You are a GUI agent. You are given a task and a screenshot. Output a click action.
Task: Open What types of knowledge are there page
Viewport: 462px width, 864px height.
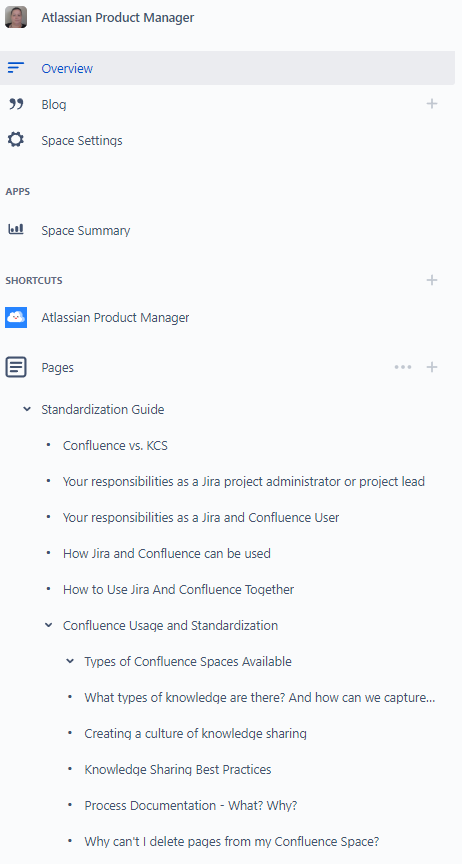coord(260,698)
